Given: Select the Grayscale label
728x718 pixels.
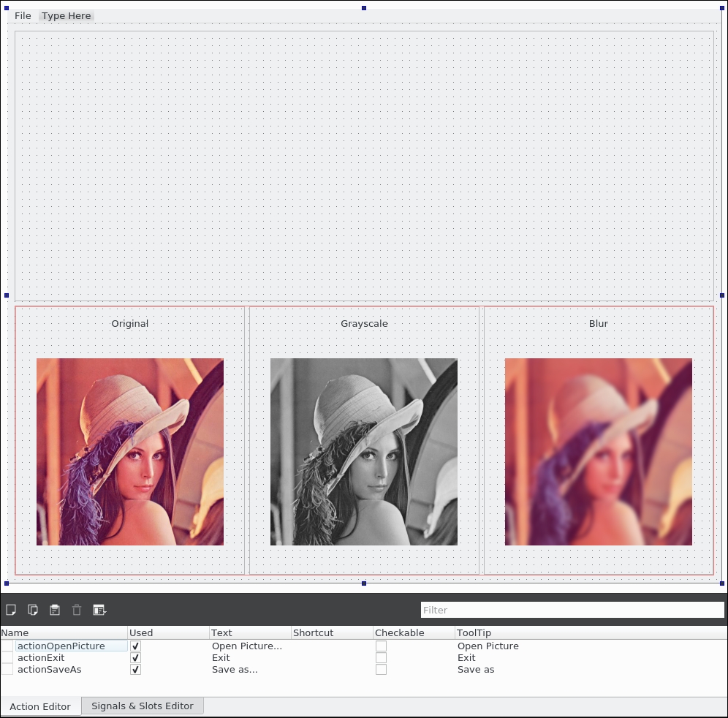Looking at the screenshot, I should coord(364,323).
